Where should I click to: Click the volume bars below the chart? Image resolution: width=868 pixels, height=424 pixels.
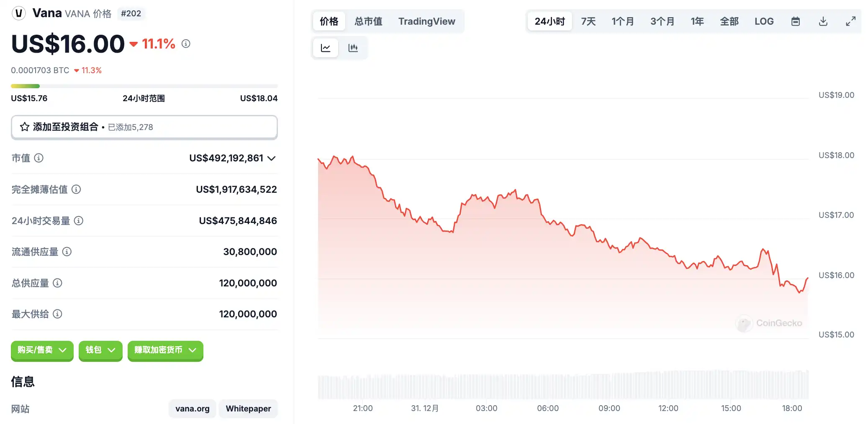(x=563, y=385)
